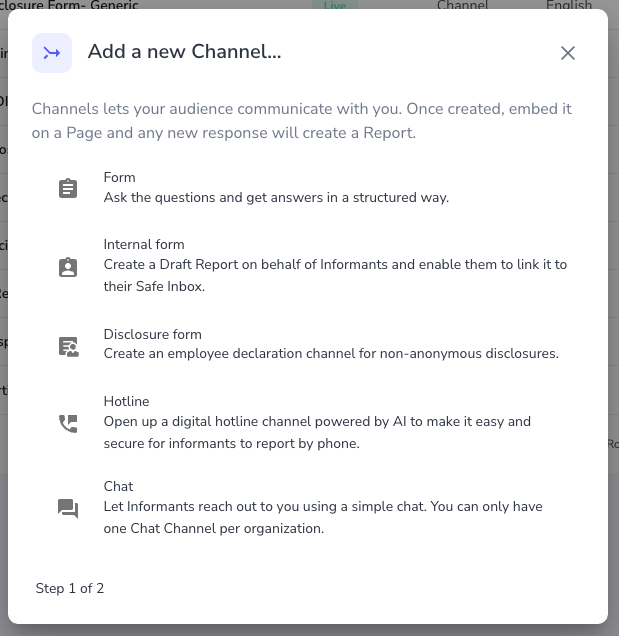Close the Add a new Channel dialog
This screenshot has height=636, width=619.
coord(567,53)
